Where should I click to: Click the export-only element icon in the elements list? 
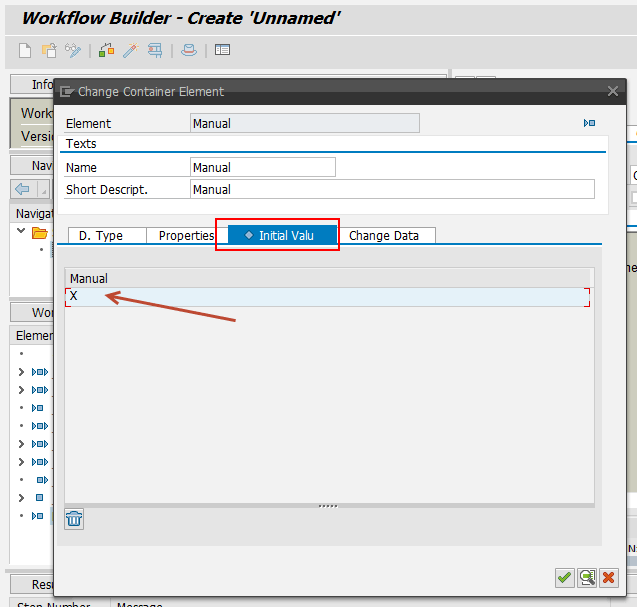[x=42, y=480]
